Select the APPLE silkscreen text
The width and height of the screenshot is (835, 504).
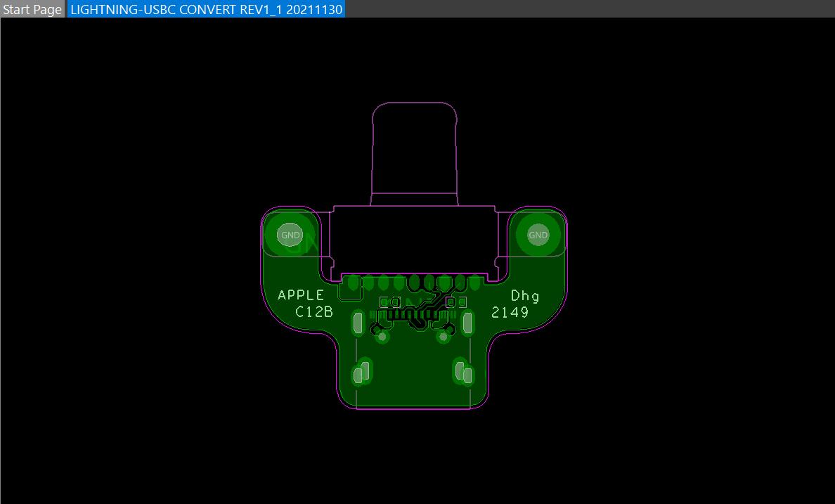pos(301,295)
